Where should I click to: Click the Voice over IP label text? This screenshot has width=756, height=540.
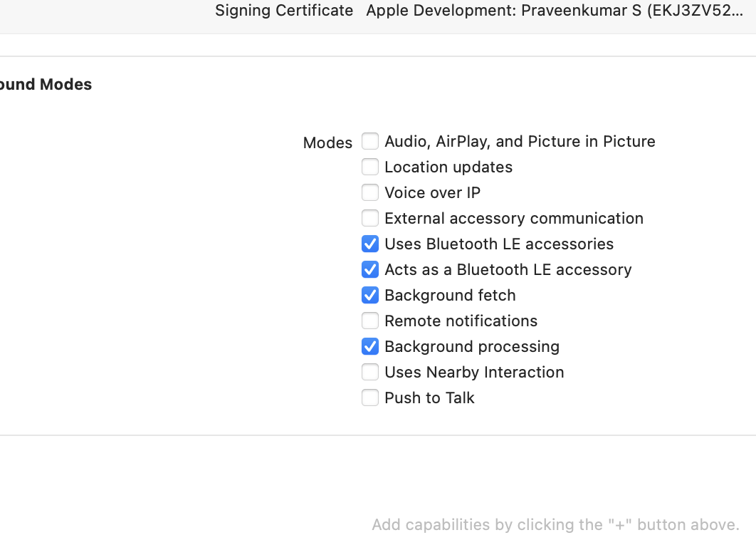coord(432,192)
